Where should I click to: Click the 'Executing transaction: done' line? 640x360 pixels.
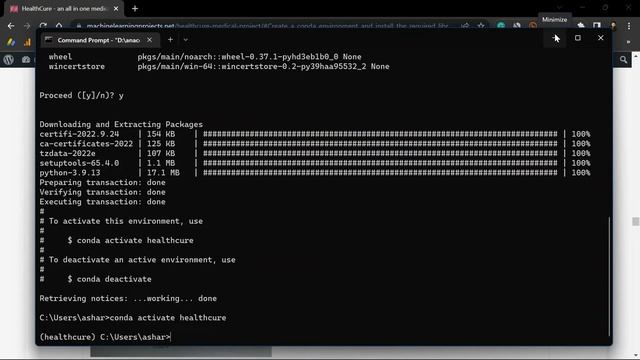[102, 202]
